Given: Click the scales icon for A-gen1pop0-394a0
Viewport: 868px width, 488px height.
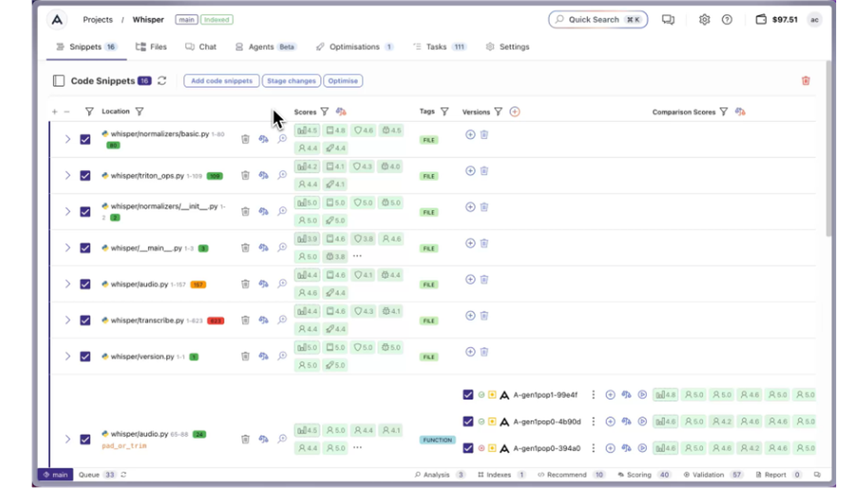Looking at the screenshot, I should pyautogui.click(x=626, y=448).
